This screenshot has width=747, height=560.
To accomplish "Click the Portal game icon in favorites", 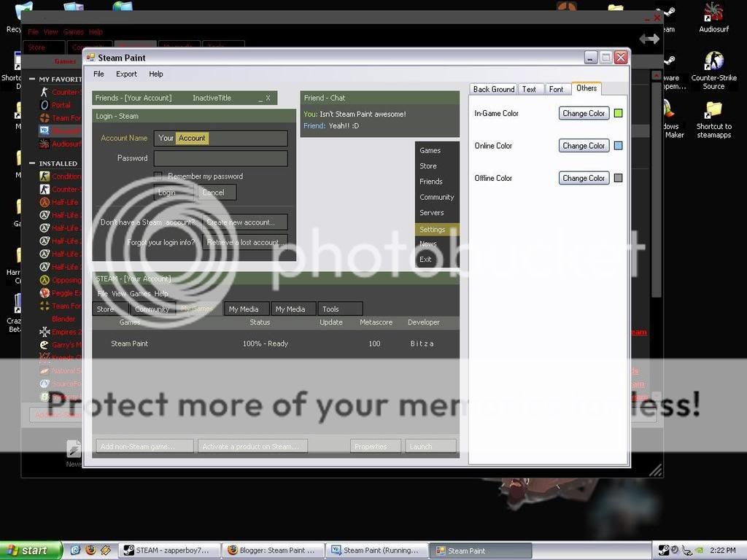I will point(44,105).
